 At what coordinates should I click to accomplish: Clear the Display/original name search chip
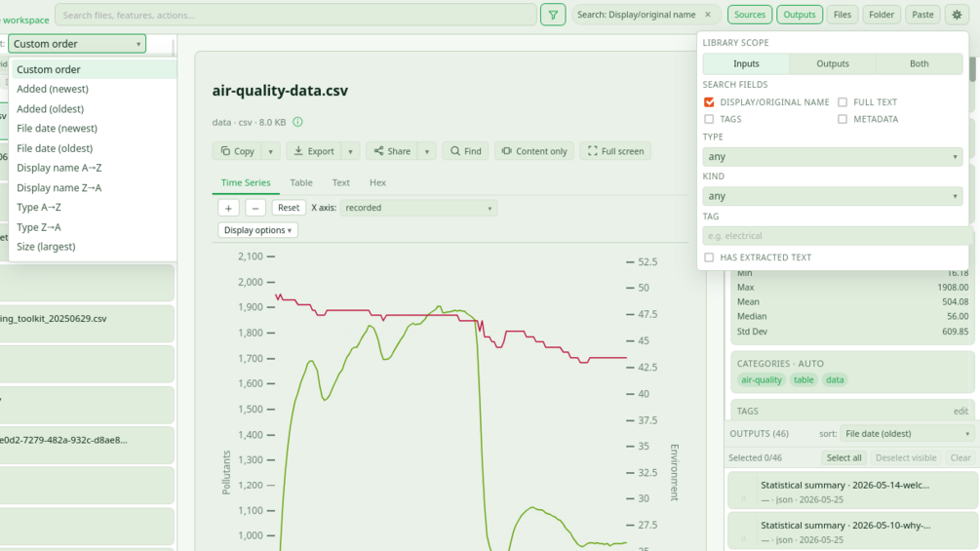pos(708,15)
